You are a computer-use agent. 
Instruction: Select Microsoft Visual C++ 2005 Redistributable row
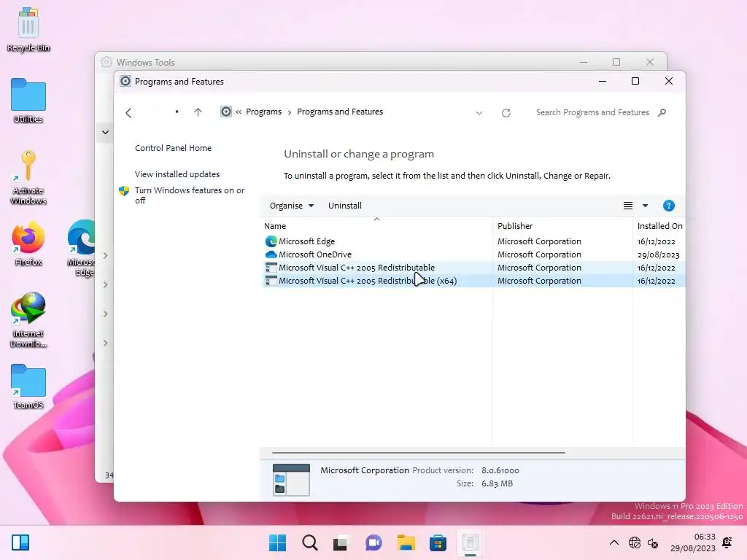pyautogui.click(x=473, y=268)
